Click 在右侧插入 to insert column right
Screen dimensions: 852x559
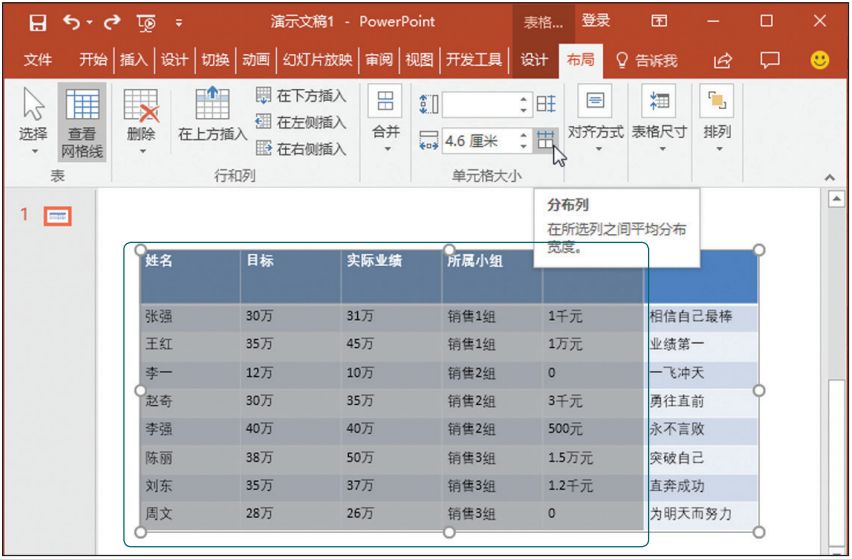click(301, 148)
